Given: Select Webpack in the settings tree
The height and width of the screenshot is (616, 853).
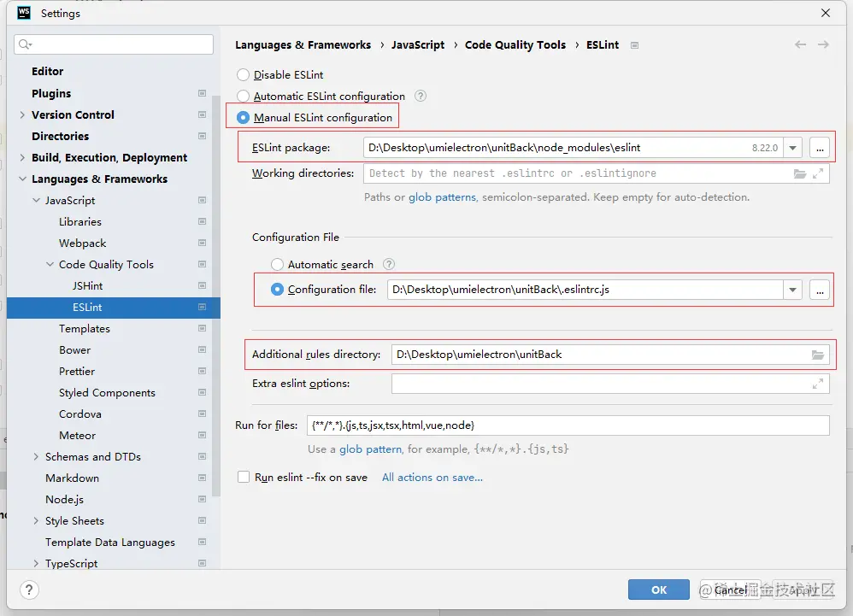Looking at the screenshot, I should point(83,243).
